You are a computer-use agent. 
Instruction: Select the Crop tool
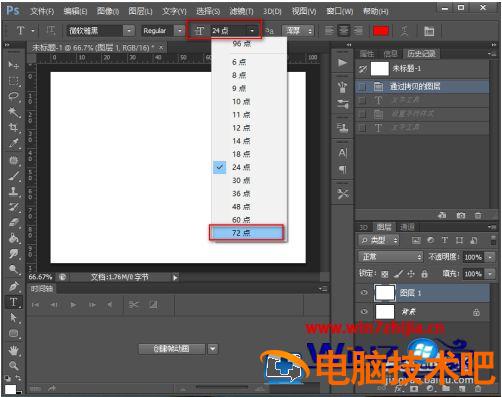(13, 128)
